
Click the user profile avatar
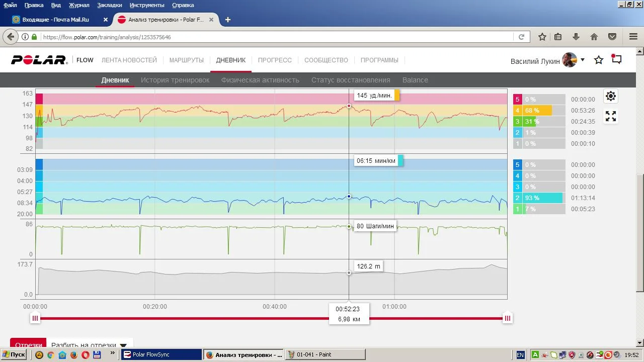[570, 60]
